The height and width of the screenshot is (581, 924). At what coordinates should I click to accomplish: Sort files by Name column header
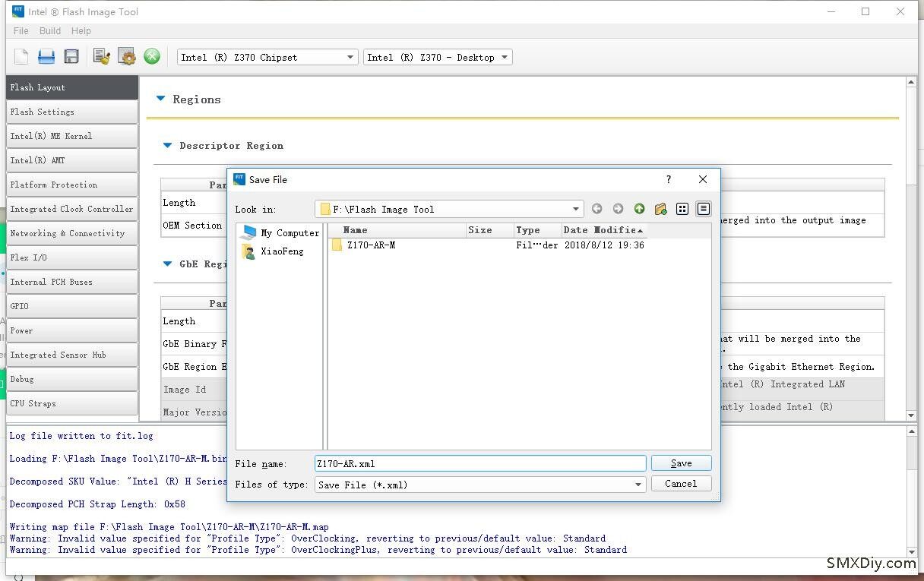click(x=397, y=230)
